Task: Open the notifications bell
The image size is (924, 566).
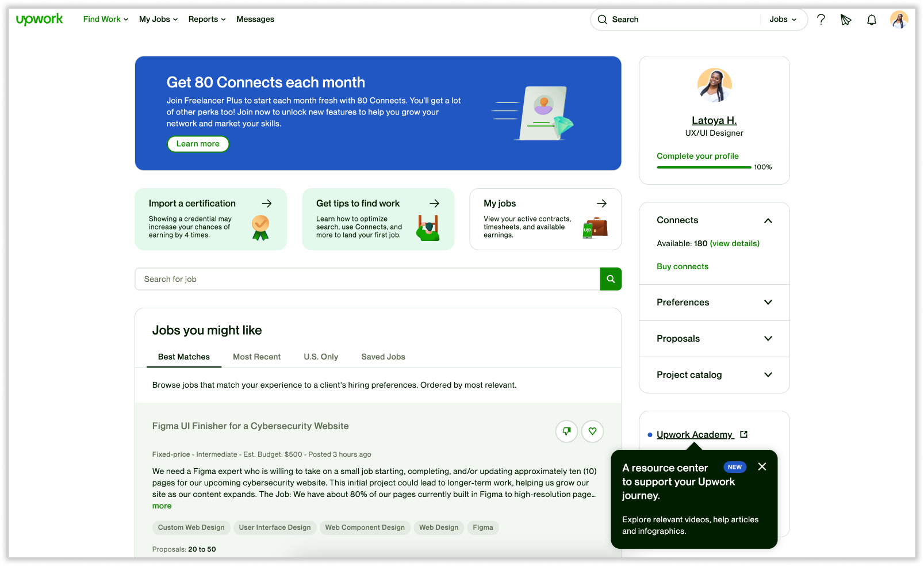Action: click(872, 20)
